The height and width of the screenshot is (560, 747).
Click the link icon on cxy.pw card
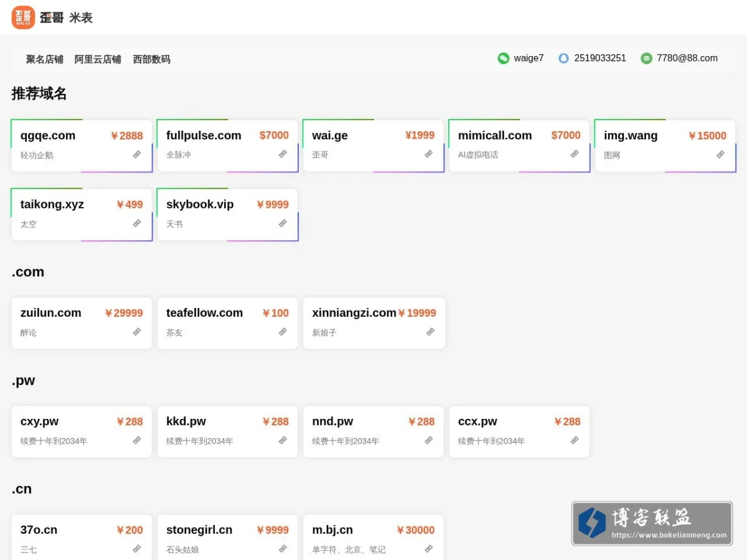click(x=137, y=440)
